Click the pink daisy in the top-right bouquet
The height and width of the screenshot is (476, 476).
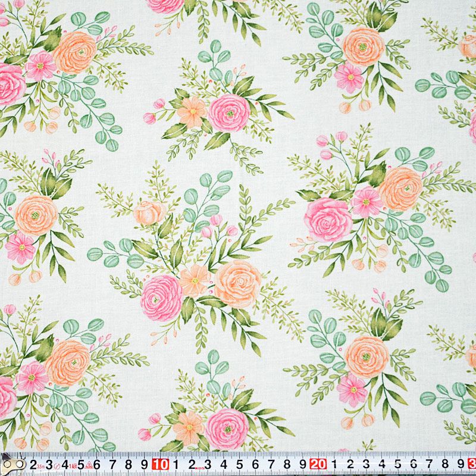click(349, 77)
